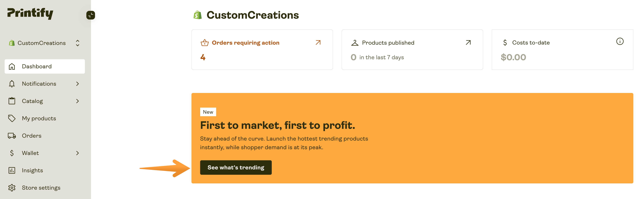The width and height of the screenshot is (644, 199).
Task: Click the Notifications bell icon
Action: click(12, 84)
